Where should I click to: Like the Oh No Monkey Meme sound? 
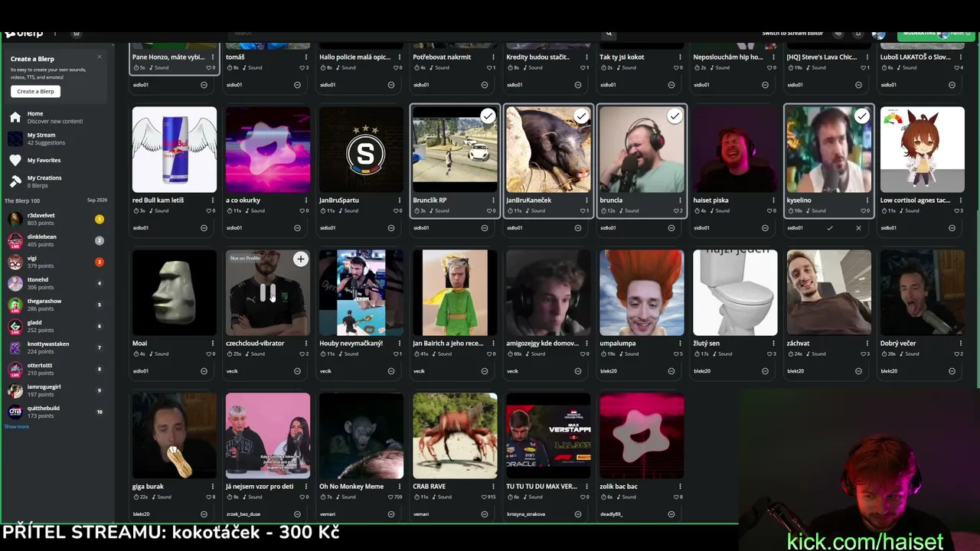pyautogui.click(x=392, y=497)
